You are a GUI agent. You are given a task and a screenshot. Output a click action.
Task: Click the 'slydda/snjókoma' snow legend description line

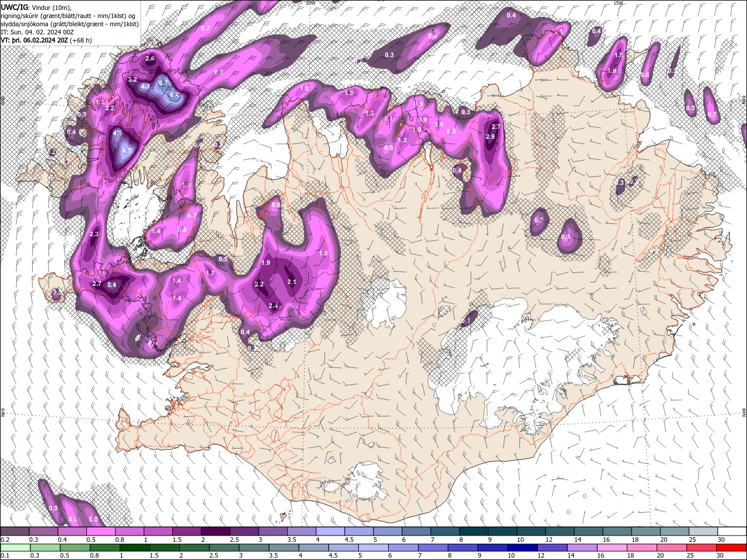click(x=69, y=24)
